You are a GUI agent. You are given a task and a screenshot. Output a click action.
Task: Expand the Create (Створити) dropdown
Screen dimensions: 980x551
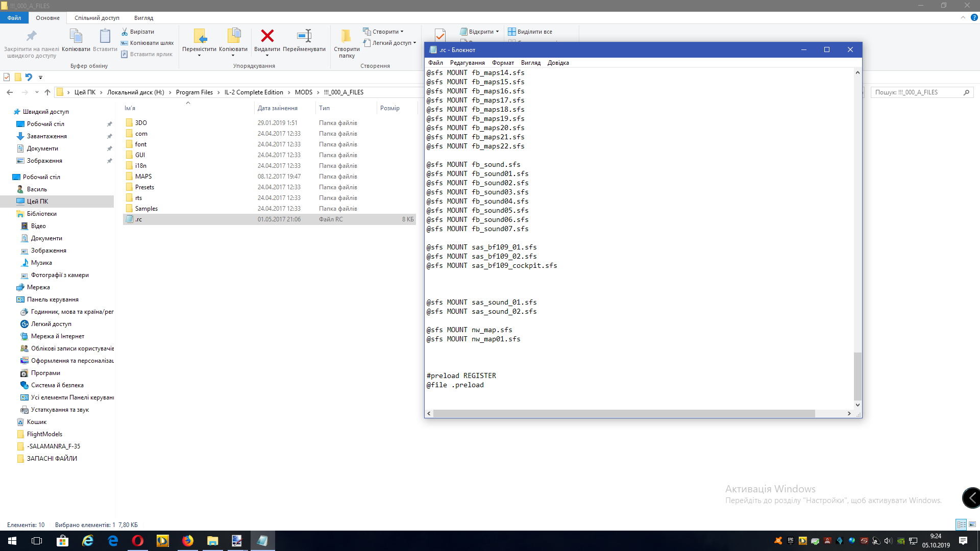[402, 32]
